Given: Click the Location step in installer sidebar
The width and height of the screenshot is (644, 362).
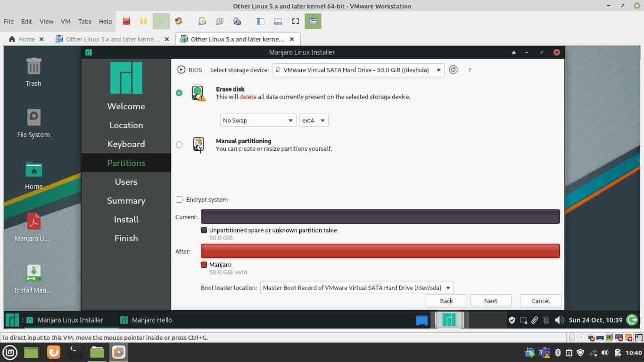Looking at the screenshot, I should [126, 125].
